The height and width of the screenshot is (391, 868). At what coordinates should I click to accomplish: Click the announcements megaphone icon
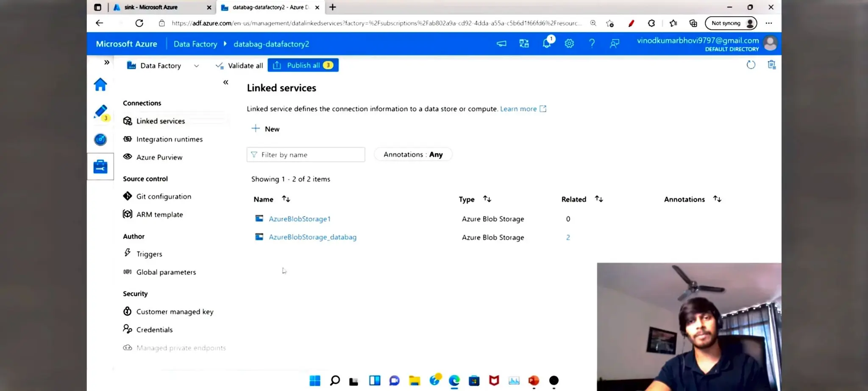click(x=501, y=43)
